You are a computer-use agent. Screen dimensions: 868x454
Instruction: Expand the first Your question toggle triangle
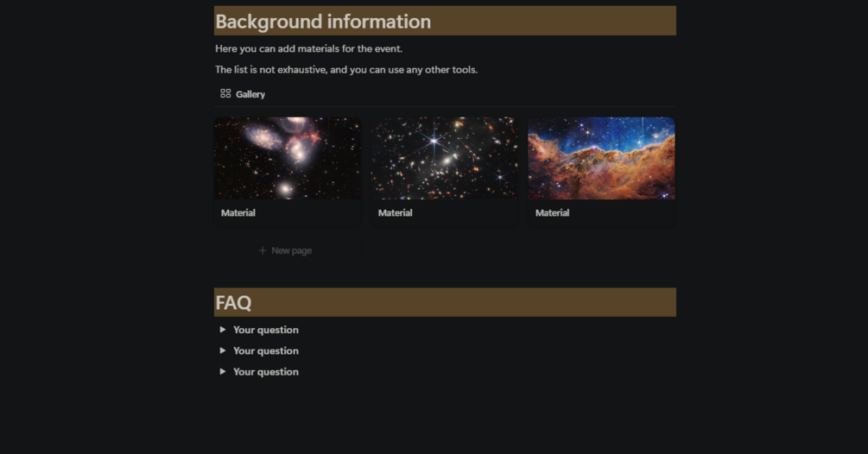[x=223, y=330]
